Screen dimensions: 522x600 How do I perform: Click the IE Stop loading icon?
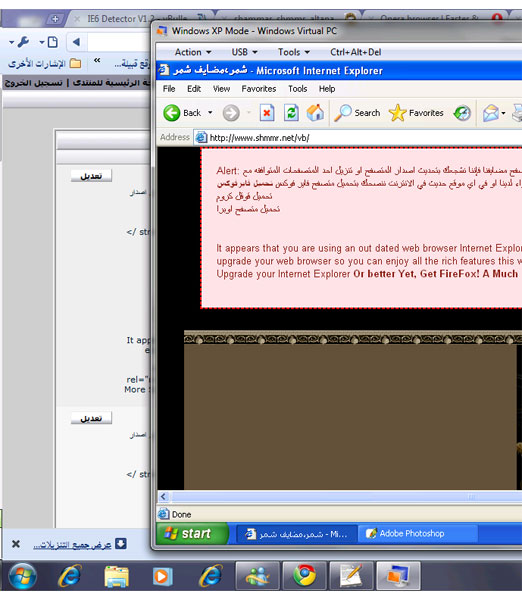click(267, 113)
